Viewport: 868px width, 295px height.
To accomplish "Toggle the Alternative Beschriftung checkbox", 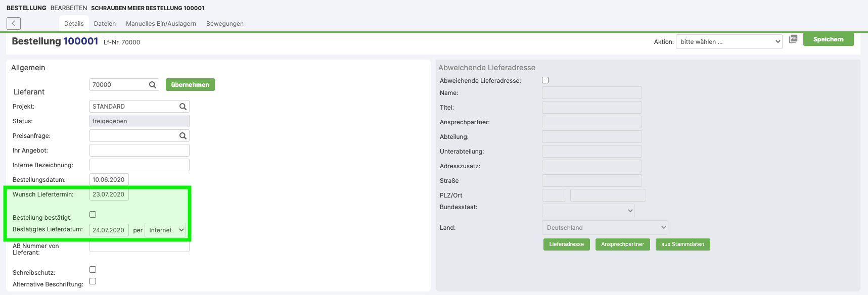I will click(x=93, y=281).
